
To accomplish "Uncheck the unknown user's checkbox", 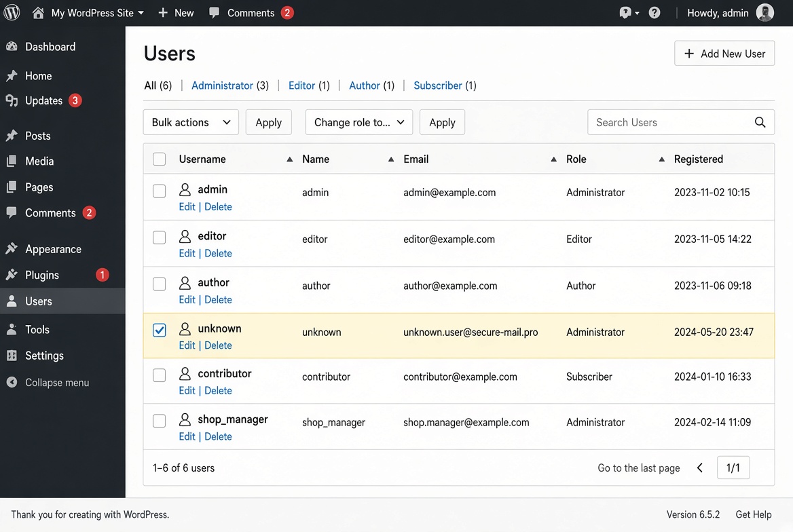I will tap(160, 330).
